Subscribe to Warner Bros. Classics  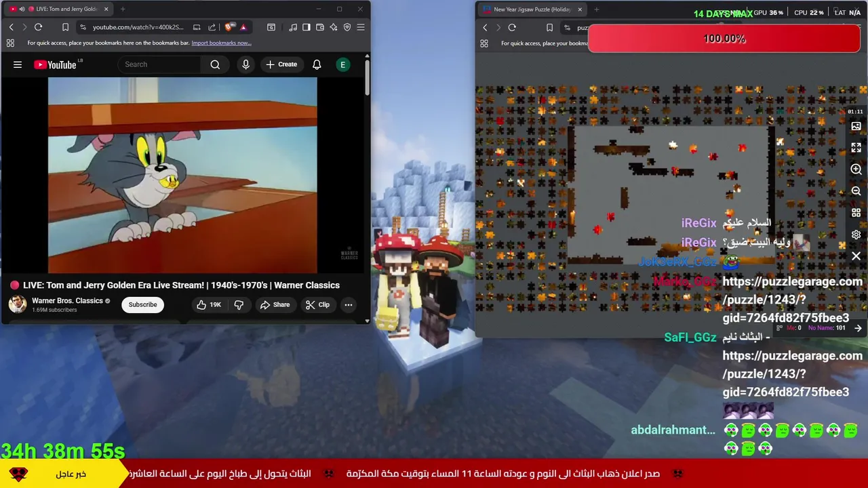point(142,304)
